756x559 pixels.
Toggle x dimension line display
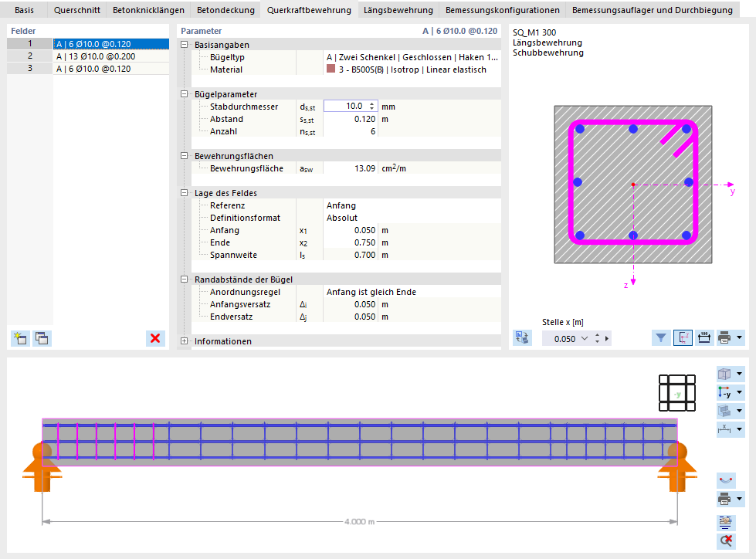click(x=724, y=429)
